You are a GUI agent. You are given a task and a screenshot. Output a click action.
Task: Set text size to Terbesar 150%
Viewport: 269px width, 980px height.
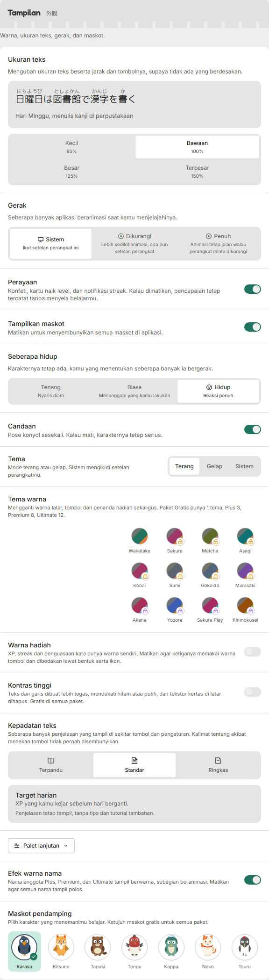[197, 172]
